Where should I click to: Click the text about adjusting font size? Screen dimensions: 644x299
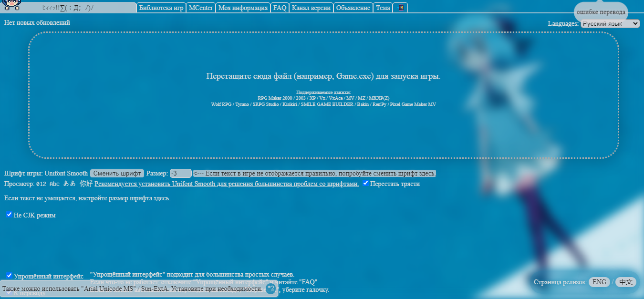click(87, 198)
